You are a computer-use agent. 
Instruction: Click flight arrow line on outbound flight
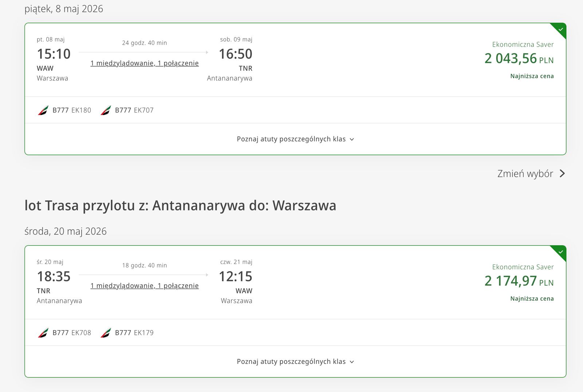[144, 52]
